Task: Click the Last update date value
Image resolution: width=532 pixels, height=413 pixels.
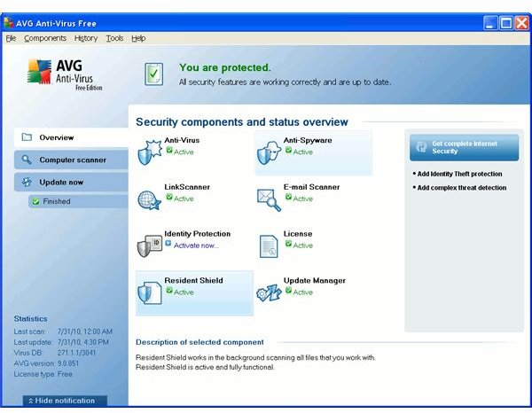Action: 83,342
